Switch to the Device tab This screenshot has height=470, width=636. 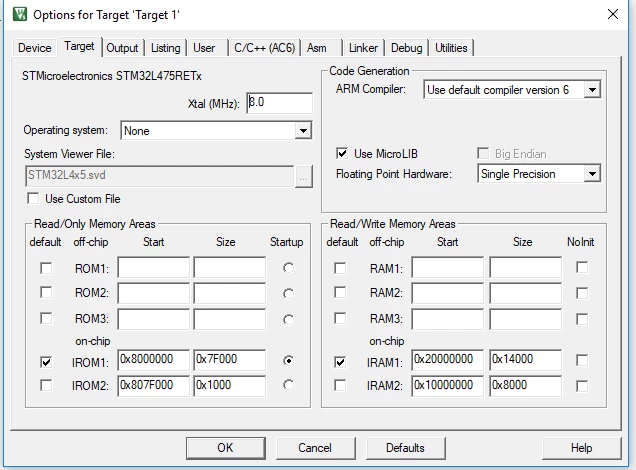pyautogui.click(x=34, y=48)
